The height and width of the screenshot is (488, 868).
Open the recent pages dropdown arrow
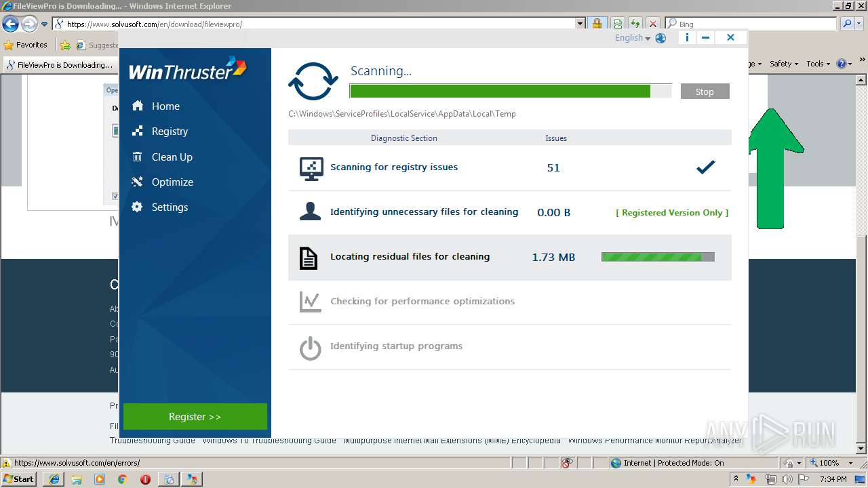point(45,24)
